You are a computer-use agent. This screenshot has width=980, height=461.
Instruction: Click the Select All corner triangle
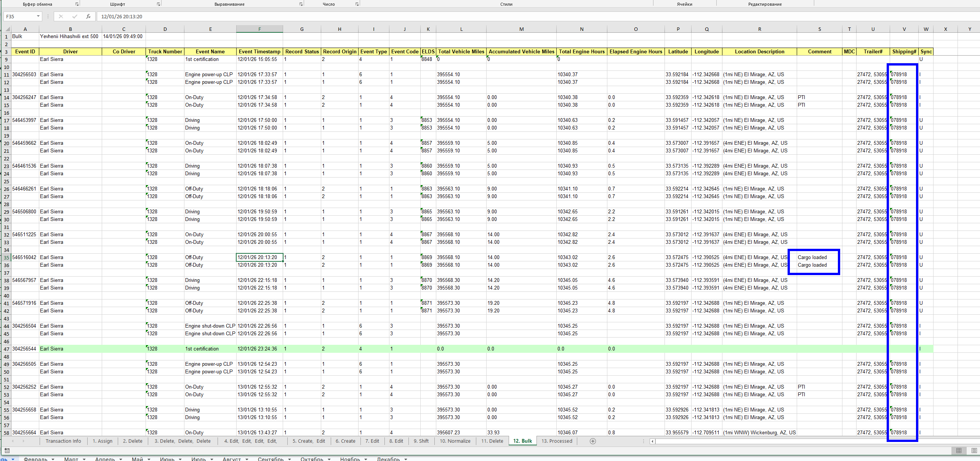point(7,29)
